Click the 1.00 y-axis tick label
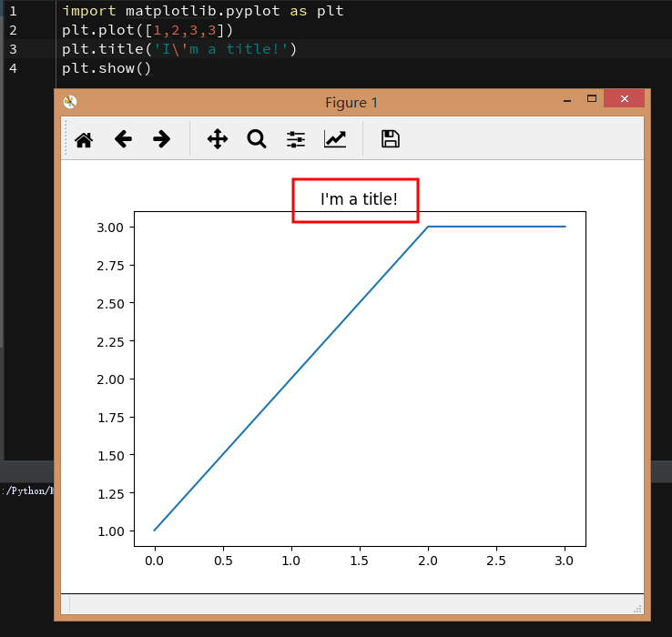This screenshot has height=637, width=672. pyautogui.click(x=110, y=531)
